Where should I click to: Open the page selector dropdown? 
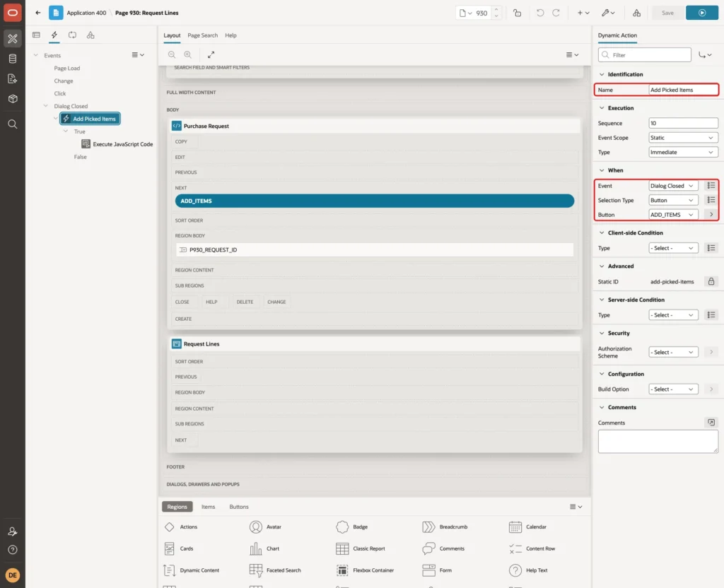tap(465, 13)
